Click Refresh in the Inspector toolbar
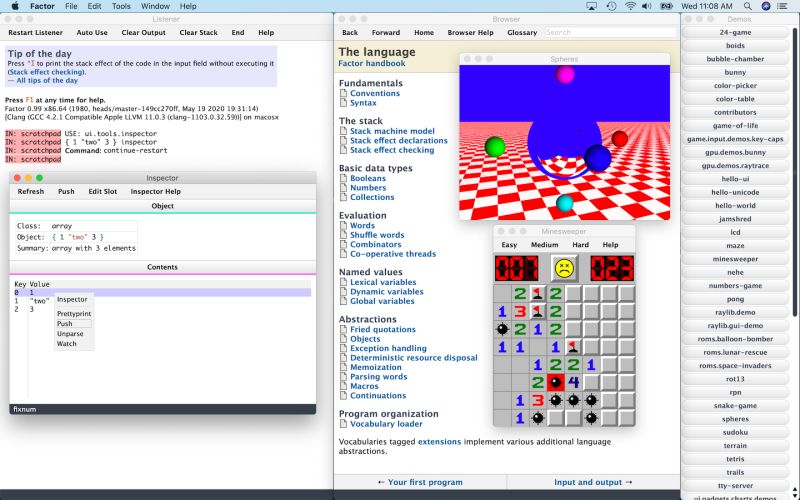Image resolution: width=800 pixels, height=500 pixels. coord(31,191)
